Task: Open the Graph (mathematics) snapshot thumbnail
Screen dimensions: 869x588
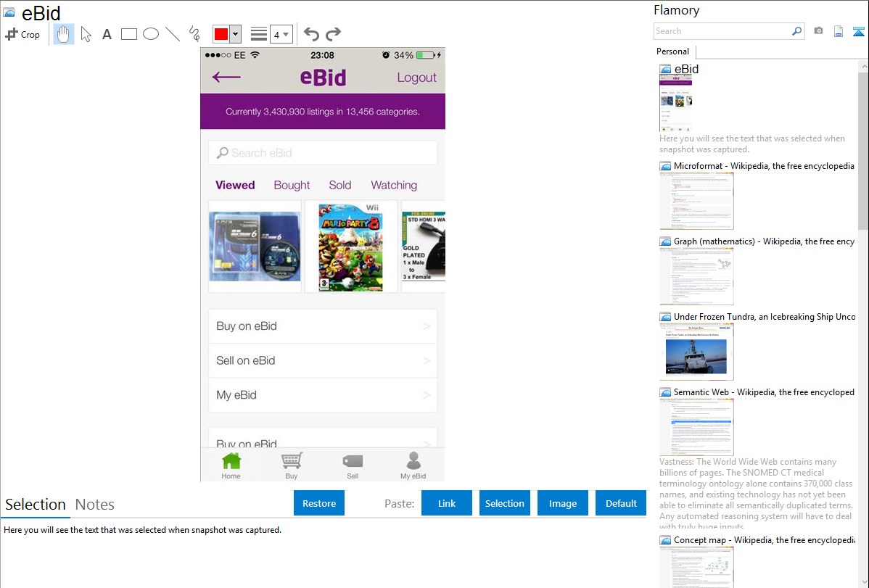Action: click(x=696, y=276)
